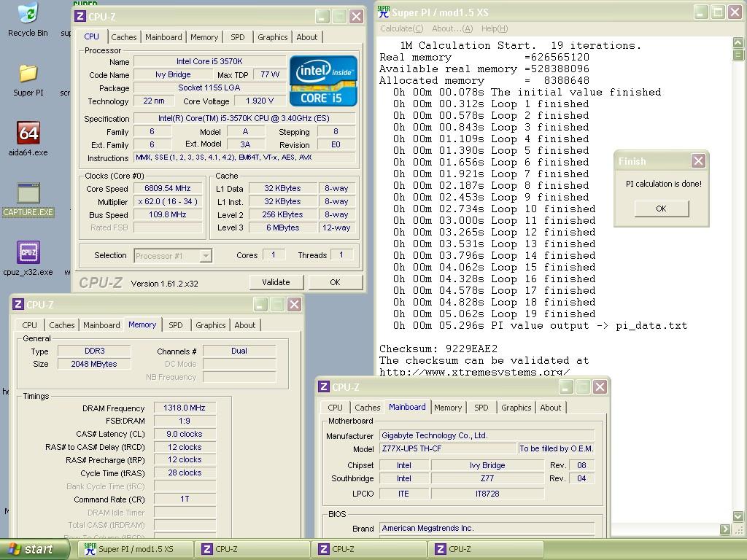This screenshot has width=747, height=560.
Task: Click the memory size value 2048 MBytes
Action: pyautogui.click(x=94, y=365)
